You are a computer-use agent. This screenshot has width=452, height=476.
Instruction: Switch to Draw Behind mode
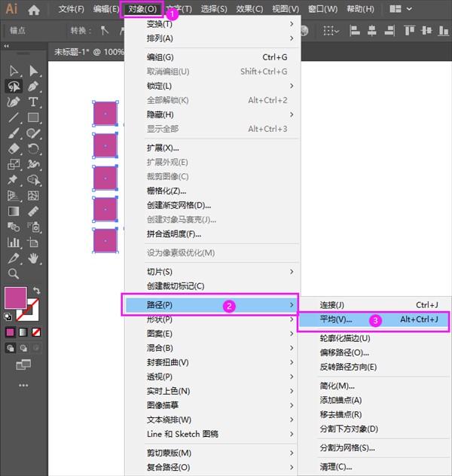click(x=25, y=348)
